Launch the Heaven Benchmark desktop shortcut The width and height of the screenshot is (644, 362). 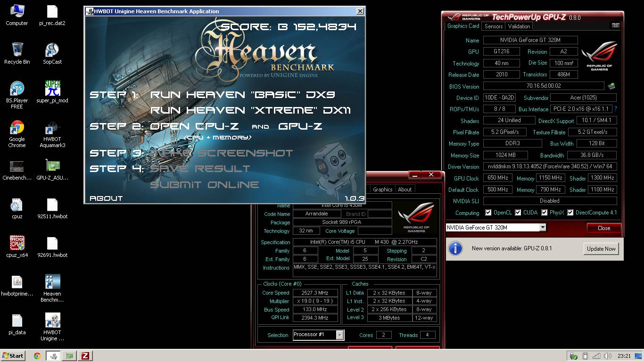[52, 288]
